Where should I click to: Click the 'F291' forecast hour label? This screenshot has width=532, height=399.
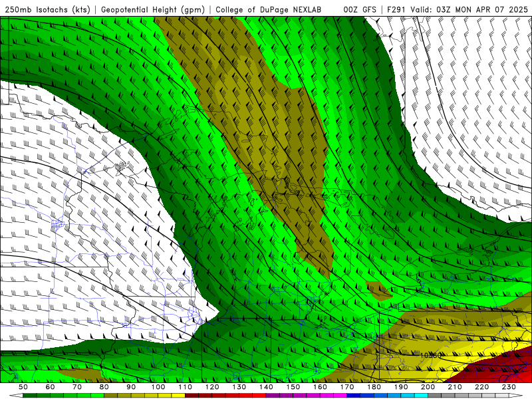click(x=397, y=10)
